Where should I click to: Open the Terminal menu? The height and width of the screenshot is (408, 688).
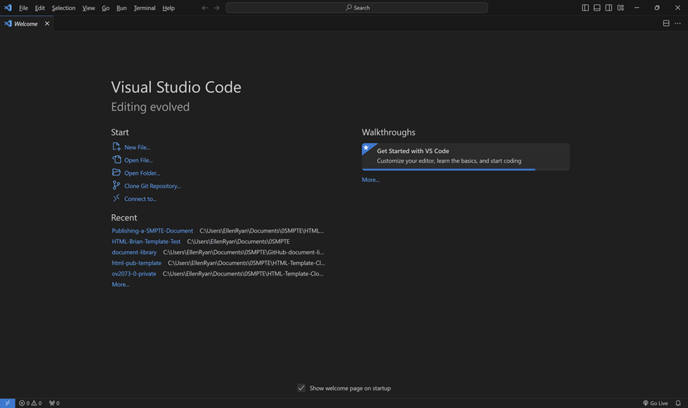click(x=144, y=8)
